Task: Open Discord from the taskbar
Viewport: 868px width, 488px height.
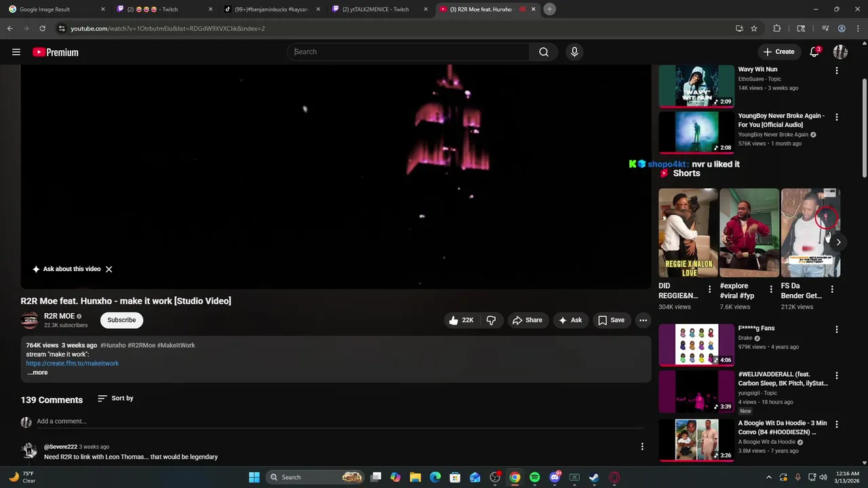Action: point(555,477)
